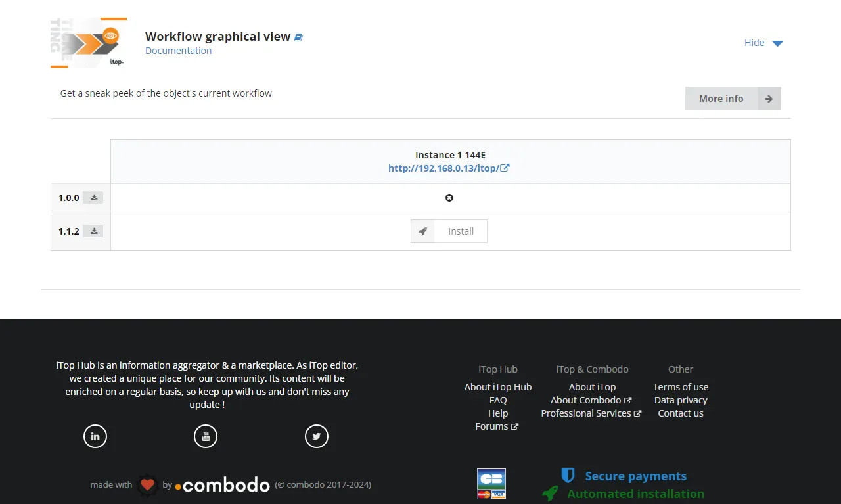Viewport: 841px width, 504px height.
Task: Click the external link icon after instance URL
Action: [505, 168]
